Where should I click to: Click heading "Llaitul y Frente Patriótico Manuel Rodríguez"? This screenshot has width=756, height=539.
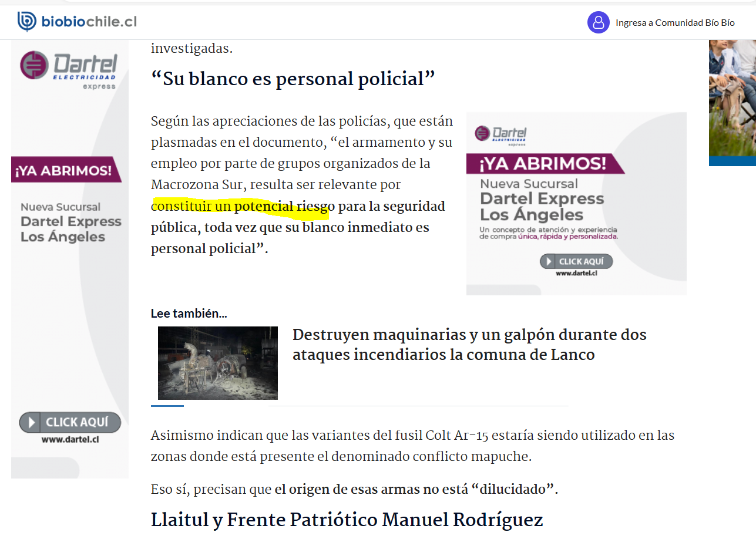[x=347, y=520]
